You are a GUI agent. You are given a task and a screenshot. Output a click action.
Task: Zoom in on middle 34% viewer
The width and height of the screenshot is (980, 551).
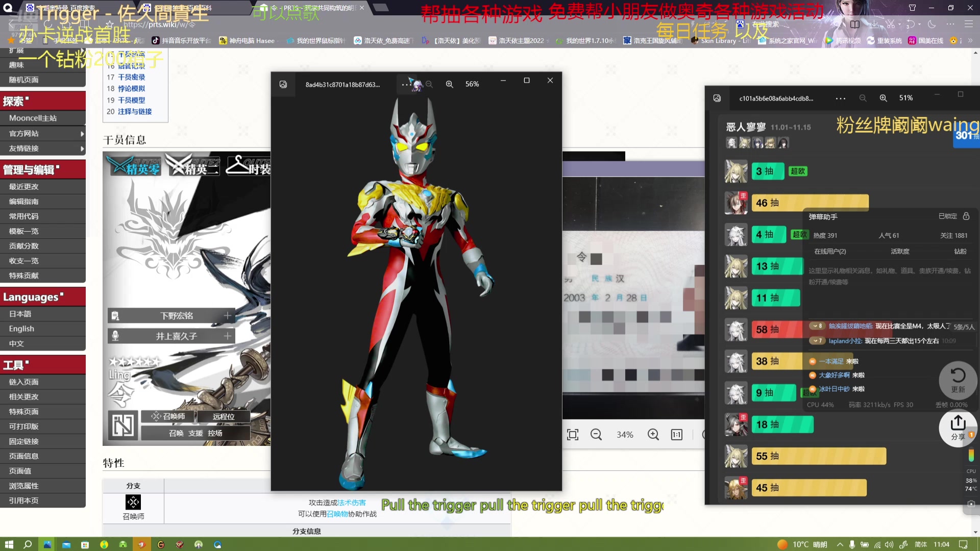tap(653, 435)
